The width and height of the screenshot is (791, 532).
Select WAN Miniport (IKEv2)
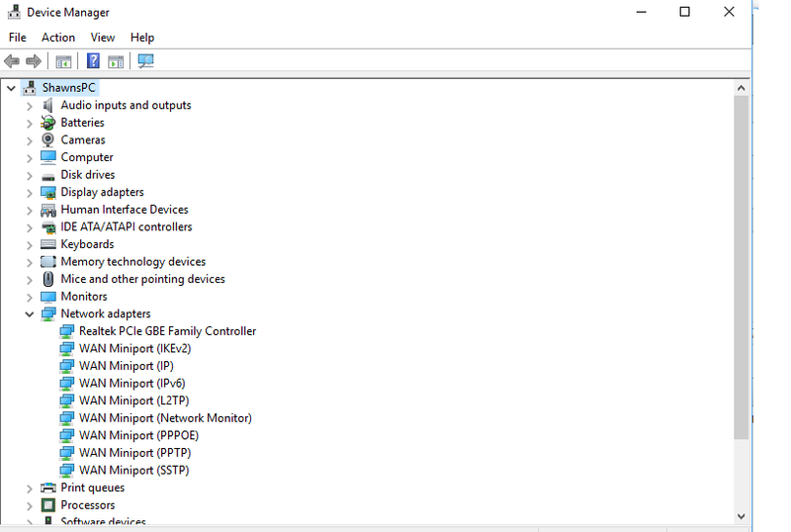coord(135,348)
